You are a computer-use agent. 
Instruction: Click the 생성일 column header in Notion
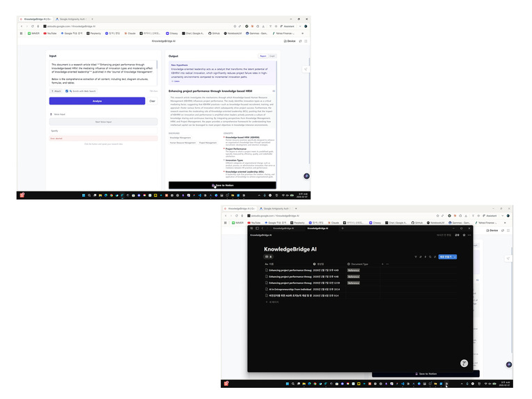point(318,264)
